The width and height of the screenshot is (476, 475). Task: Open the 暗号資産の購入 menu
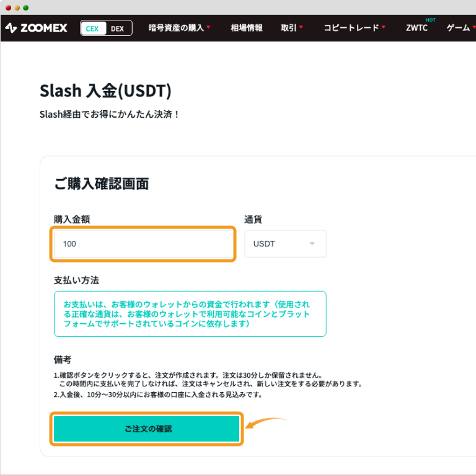click(x=180, y=28)
